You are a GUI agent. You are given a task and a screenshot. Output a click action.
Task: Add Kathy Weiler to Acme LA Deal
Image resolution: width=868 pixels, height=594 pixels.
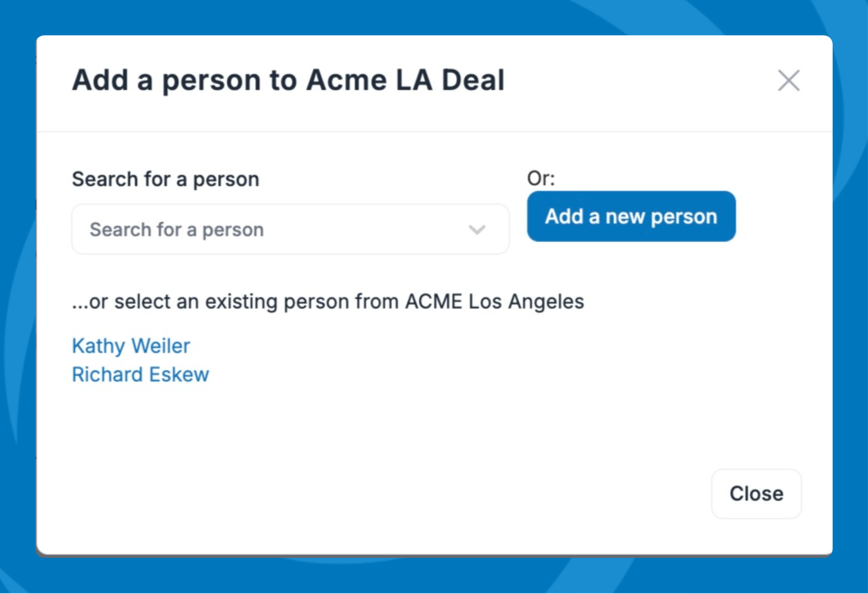coord(131,346)
